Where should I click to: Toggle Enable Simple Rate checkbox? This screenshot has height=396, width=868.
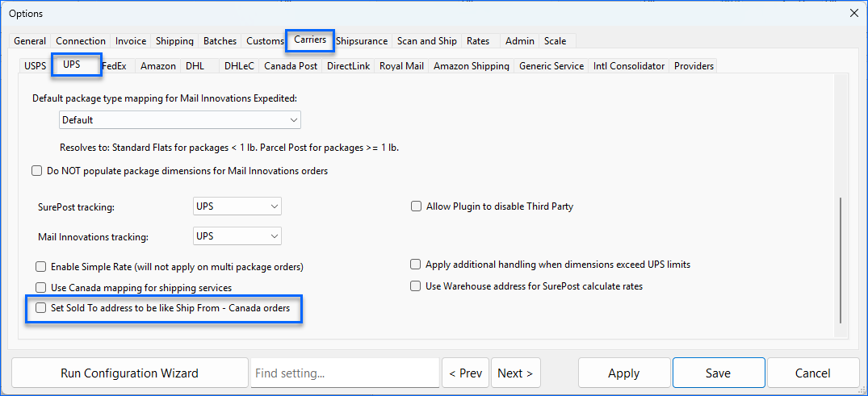coord(41,266)
